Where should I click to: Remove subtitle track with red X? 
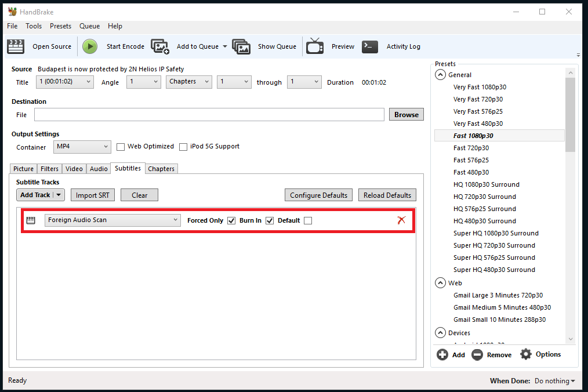click(401, 220)
